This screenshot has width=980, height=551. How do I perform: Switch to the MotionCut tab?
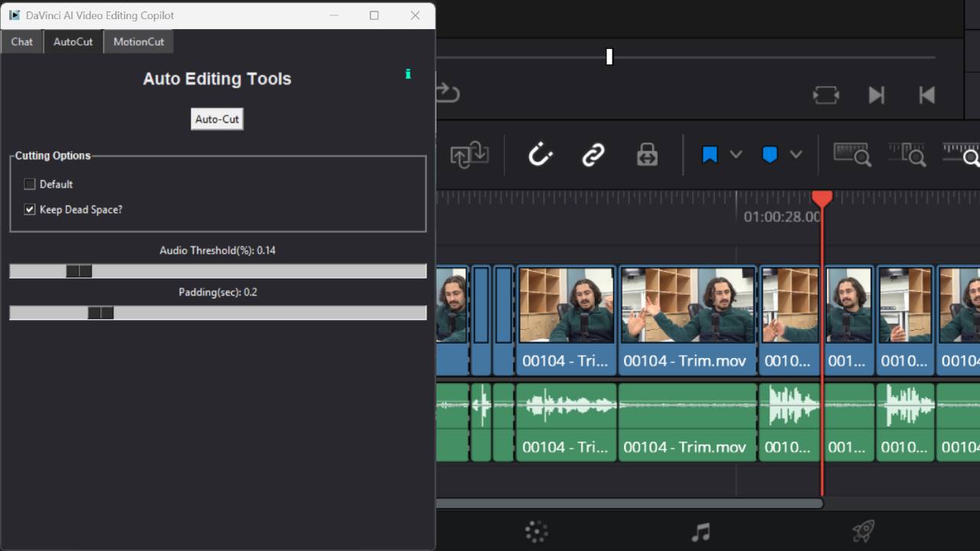point(139,42)
